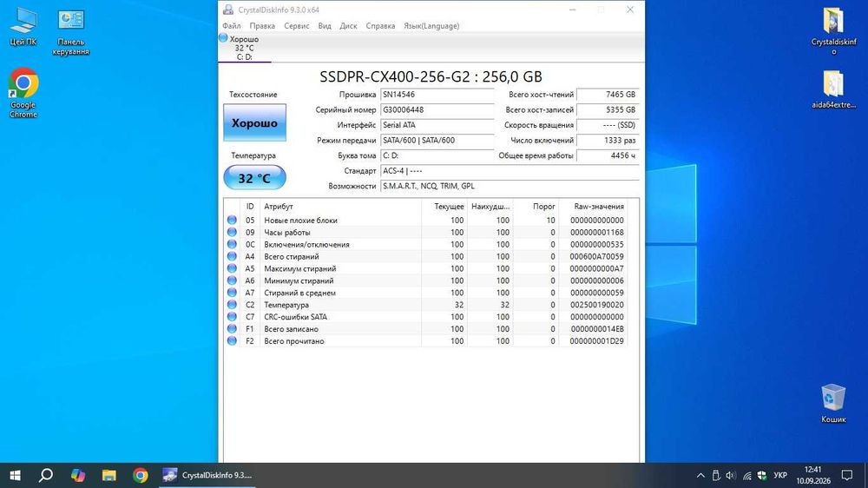Click the Интерфейс field Serial ATA
Screen dimensions: 868x488
(437, 125)
